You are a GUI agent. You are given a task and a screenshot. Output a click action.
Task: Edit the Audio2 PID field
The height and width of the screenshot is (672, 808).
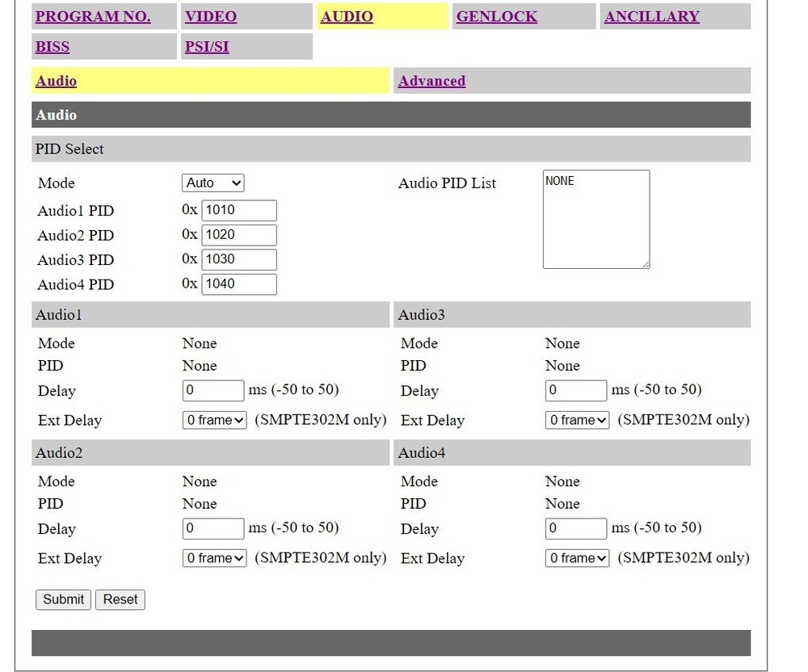[239, 235]
